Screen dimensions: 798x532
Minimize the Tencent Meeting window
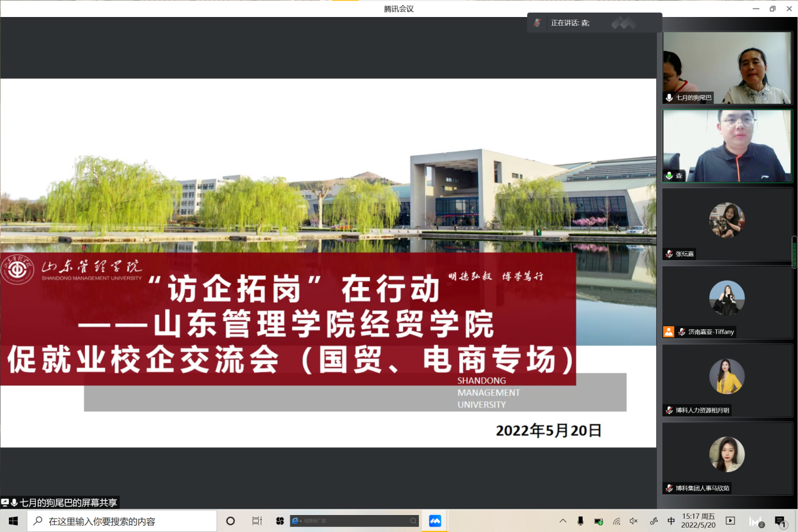point(755,8)
